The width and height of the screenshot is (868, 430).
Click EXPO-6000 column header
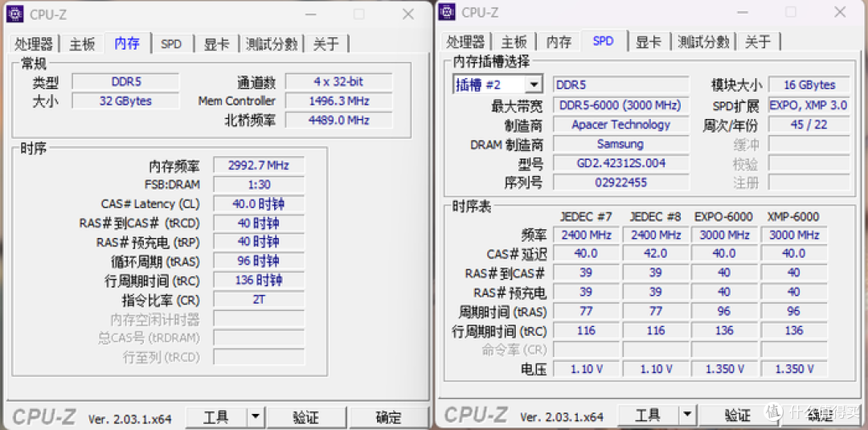point(723,216)
